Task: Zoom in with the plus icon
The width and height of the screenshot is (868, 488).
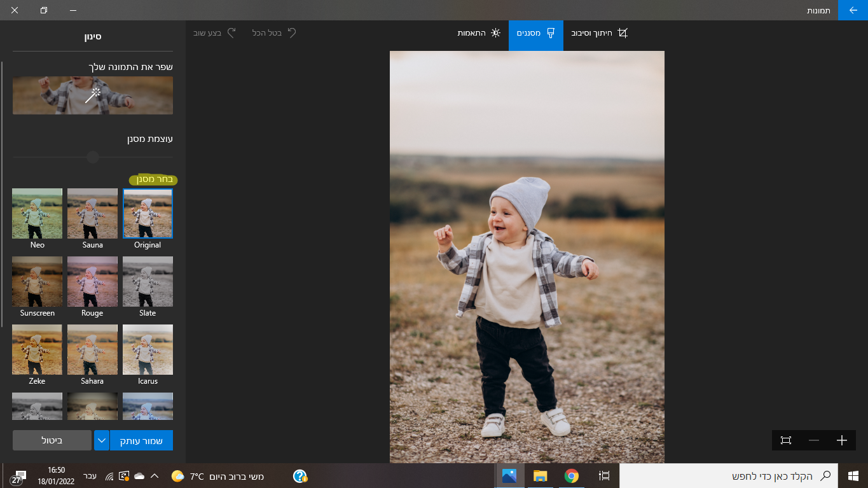Action: 842,440
